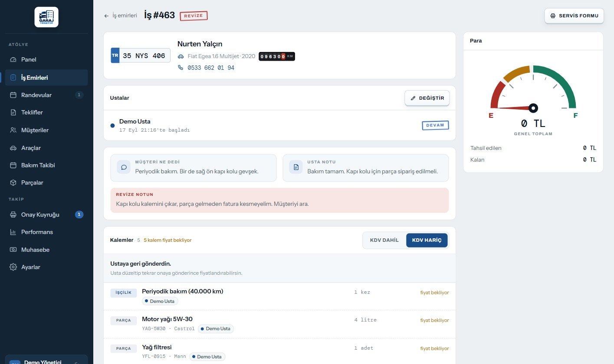Click the Performans bar chart icon
614x364 pixels.
pyautogui.click(x=13, y=232)
